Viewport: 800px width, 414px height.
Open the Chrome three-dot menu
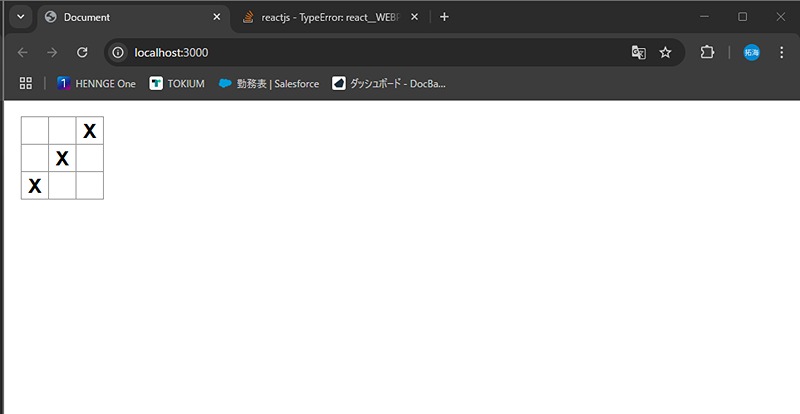click(782, 53)
